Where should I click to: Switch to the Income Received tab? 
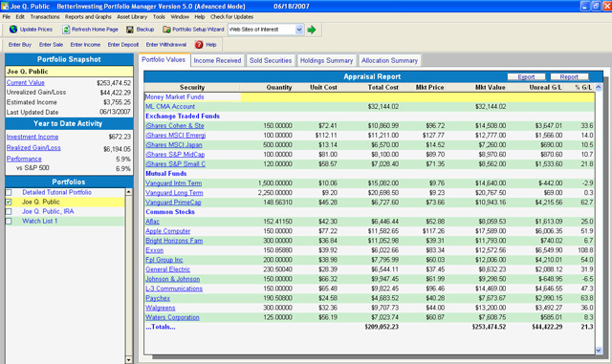tap(217, 60)
